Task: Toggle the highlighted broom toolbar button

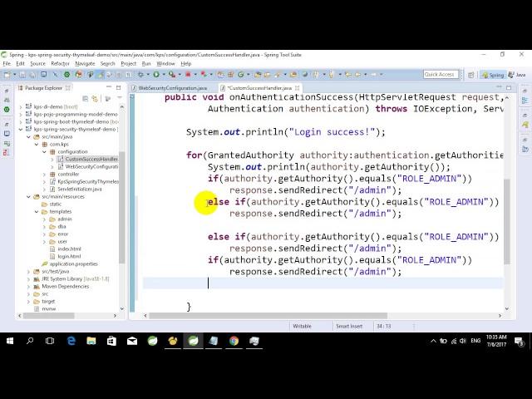Action: tap(100, 74)
